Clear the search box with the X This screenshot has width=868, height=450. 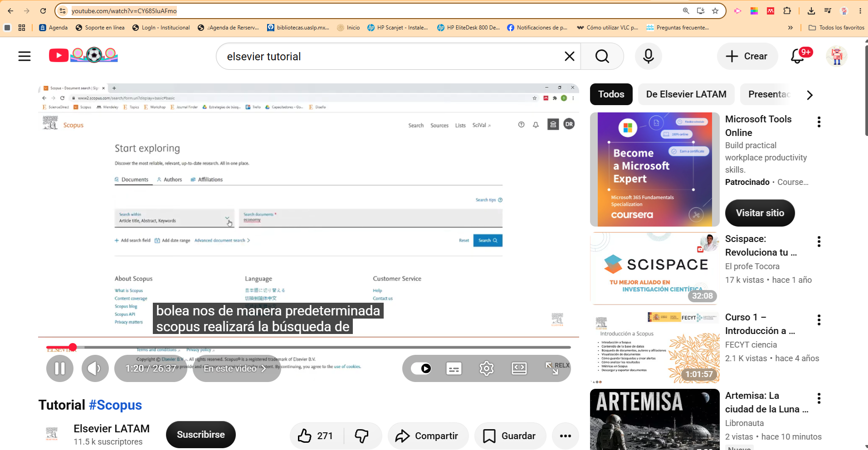[569, 56]
